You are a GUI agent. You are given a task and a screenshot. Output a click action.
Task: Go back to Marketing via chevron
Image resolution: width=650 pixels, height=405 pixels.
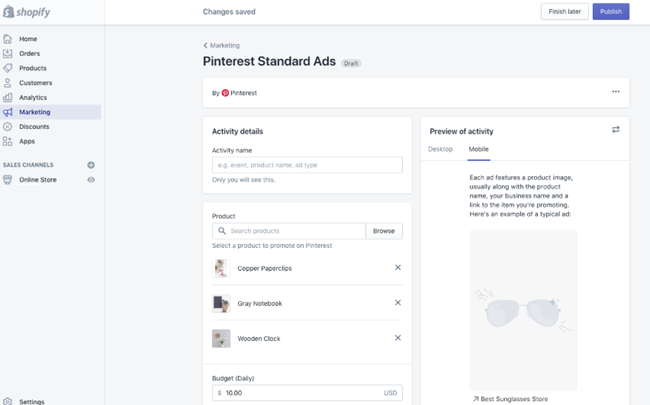pyautogui.click(x=206, y=45)
